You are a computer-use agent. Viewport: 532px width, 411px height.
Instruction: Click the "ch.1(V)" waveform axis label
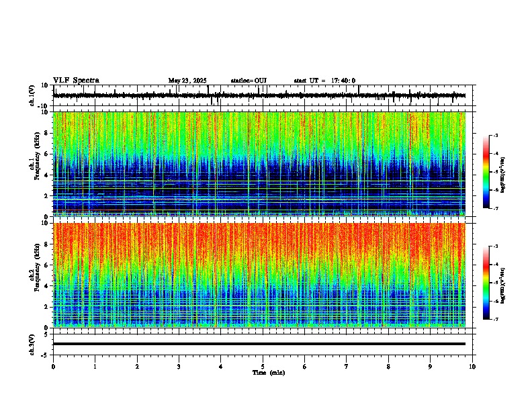[x=32, y=95]
